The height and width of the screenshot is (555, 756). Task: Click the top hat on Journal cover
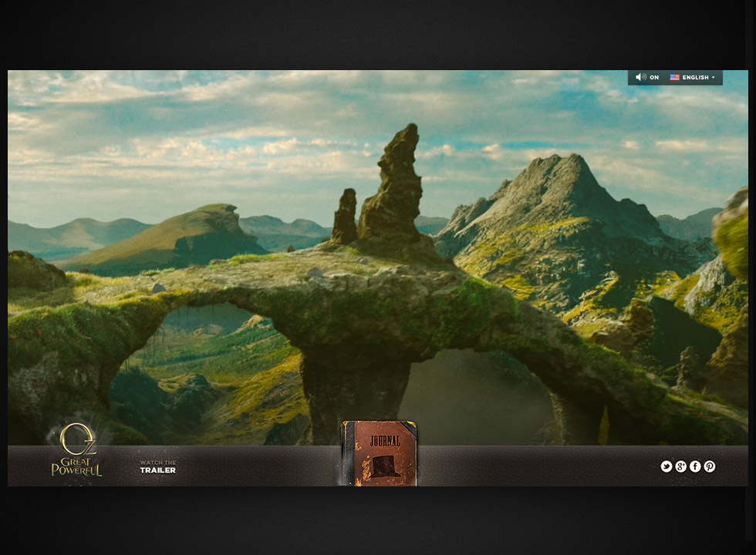click(x=380, y=466)
